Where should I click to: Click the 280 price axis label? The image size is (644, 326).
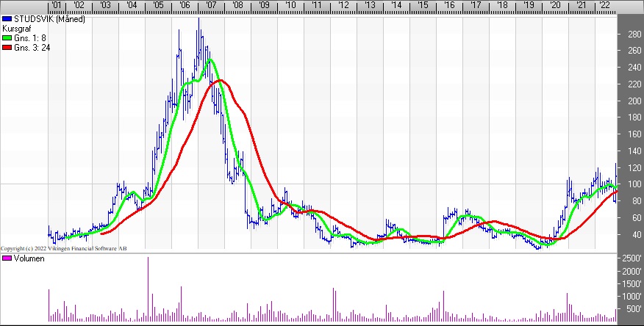click(632, 35)
